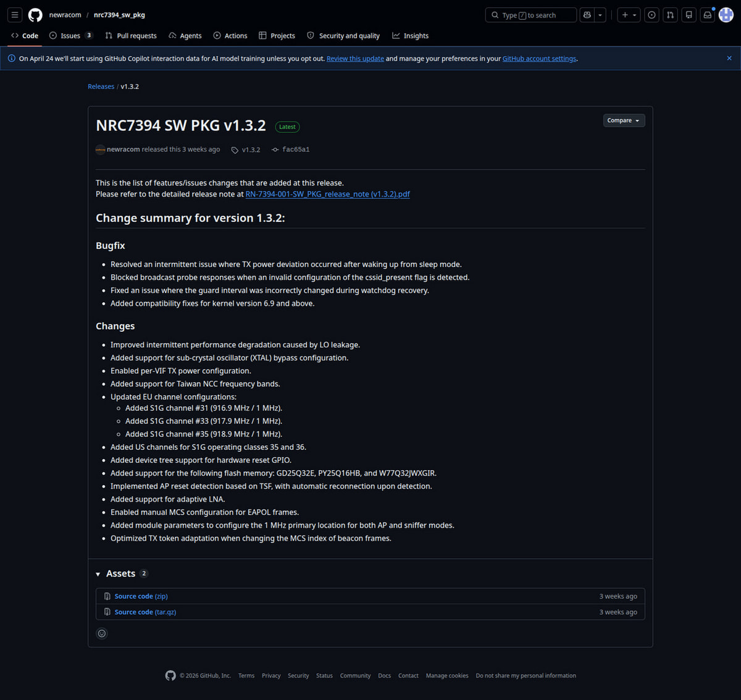Dismiss the Copilot data notice banner
The image size is (741, 700).
coord(729,58)
